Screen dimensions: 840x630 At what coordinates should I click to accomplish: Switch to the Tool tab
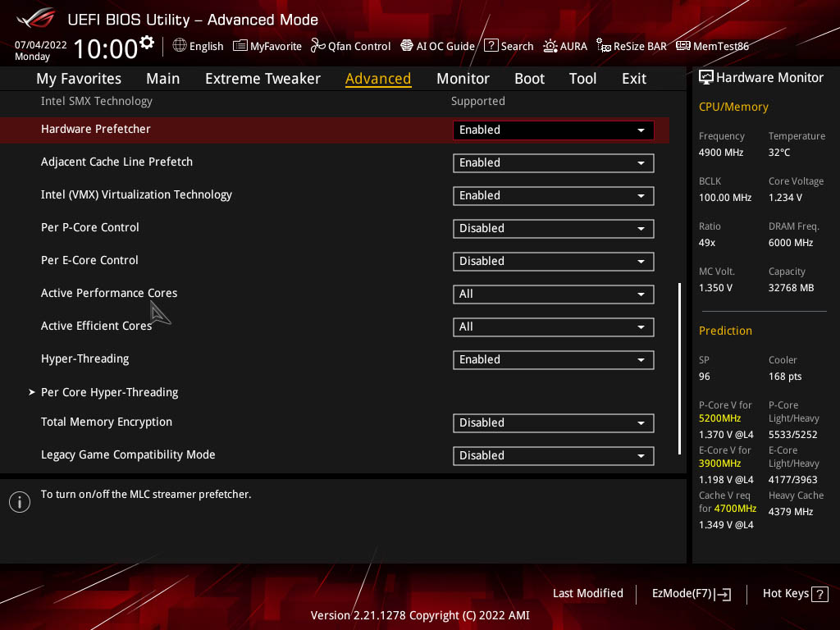(583, 79)
